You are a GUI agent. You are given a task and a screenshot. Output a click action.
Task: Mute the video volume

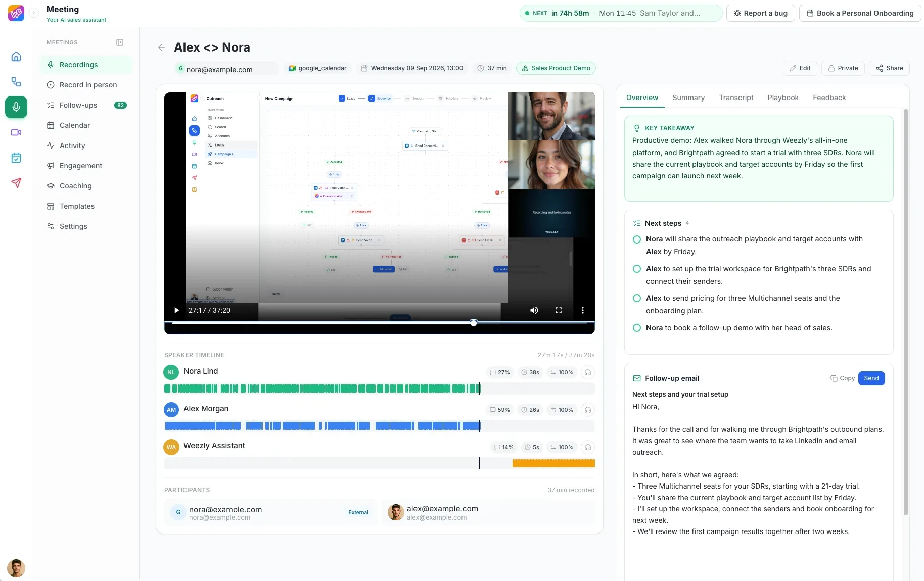coord(534,310)
